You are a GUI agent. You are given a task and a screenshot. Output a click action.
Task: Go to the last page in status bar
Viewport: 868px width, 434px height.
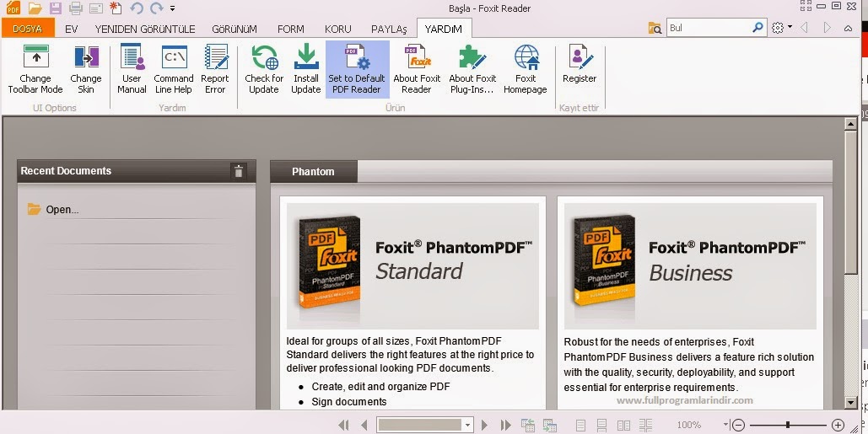click(505, 425)
